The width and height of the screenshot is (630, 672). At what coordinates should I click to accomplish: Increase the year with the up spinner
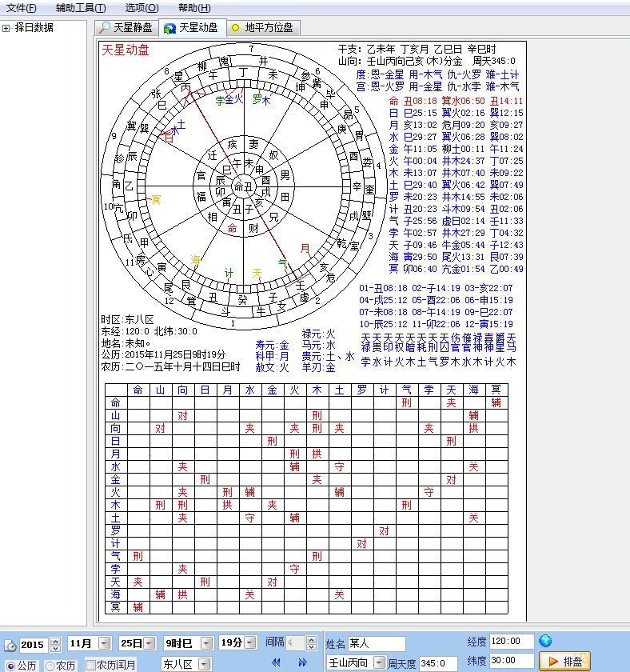(55, 640)
